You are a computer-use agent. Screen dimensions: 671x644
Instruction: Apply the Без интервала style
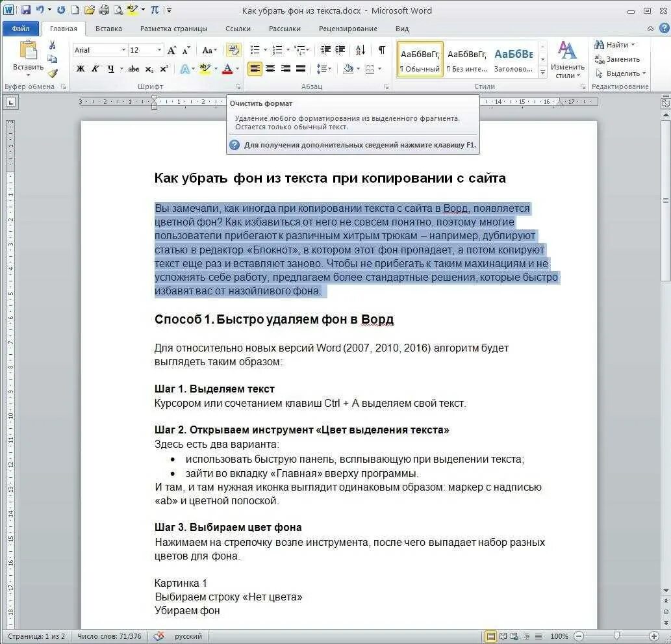pos(467,60)
